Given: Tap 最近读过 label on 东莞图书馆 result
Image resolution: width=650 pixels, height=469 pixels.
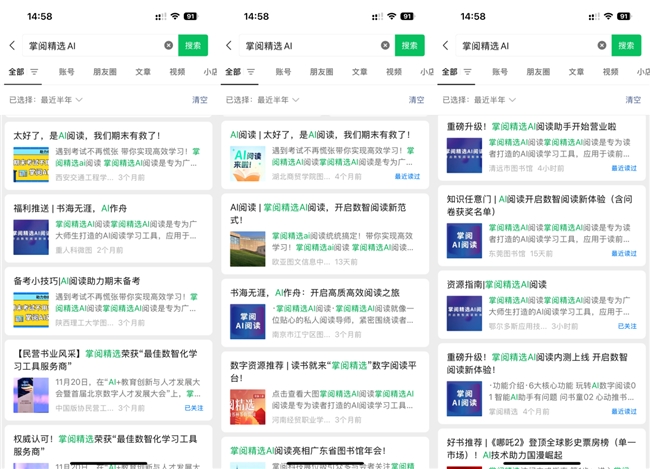Looking at the screenshot, I should coord(624,253).
